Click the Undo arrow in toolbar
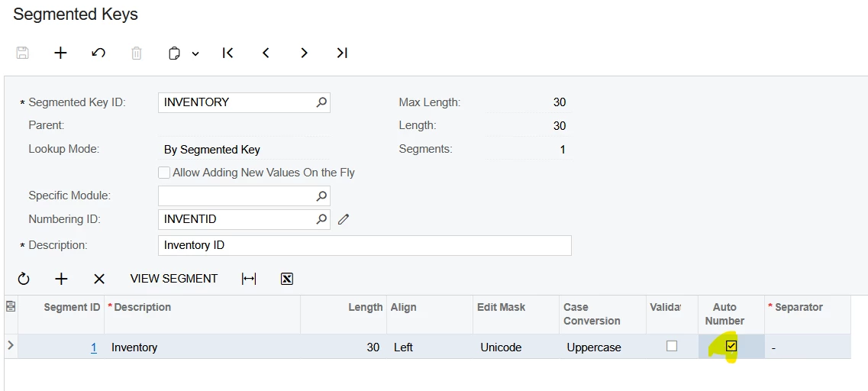Screen dimensions: 868x391 98,53
